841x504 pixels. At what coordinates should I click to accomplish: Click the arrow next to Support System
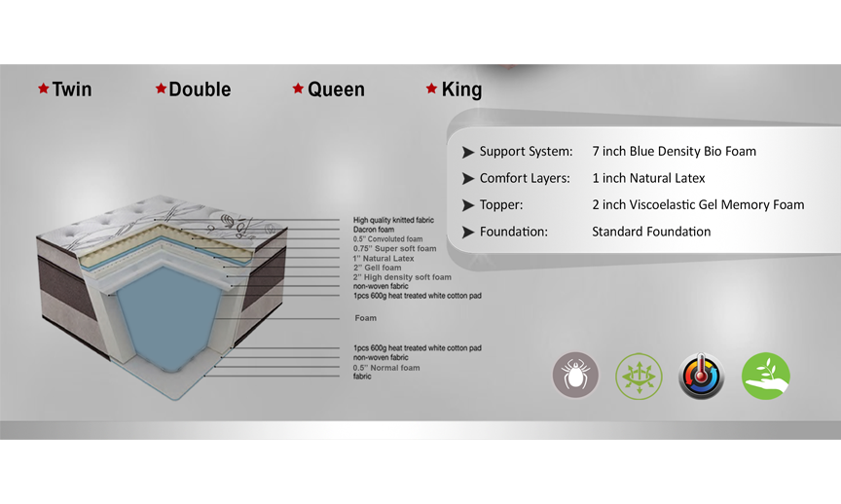[x=468, y=152]
